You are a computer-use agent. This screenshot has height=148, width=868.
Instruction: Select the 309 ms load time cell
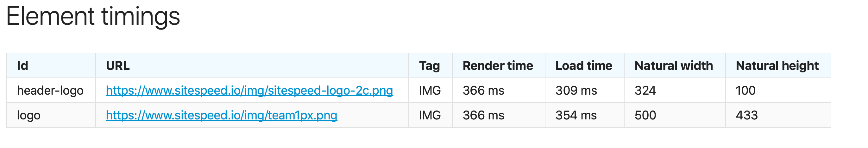(x=576, y=91)
